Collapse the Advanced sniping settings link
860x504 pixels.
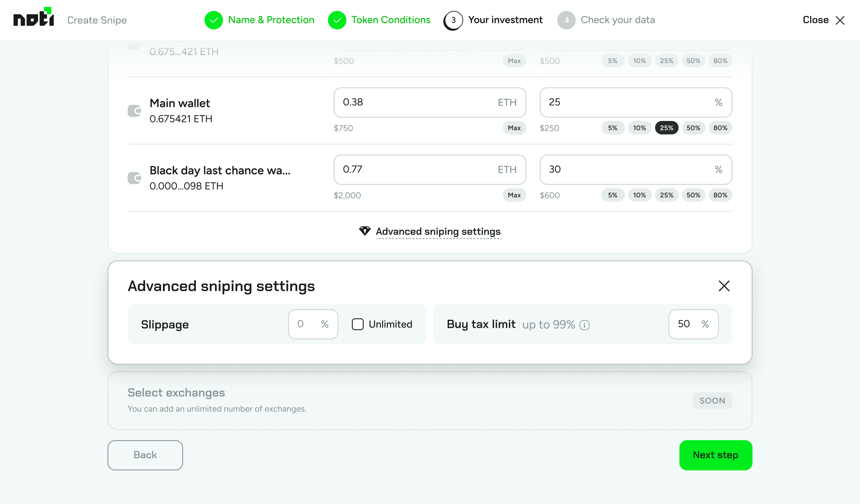pyautogui.click(x=438, y=232)
